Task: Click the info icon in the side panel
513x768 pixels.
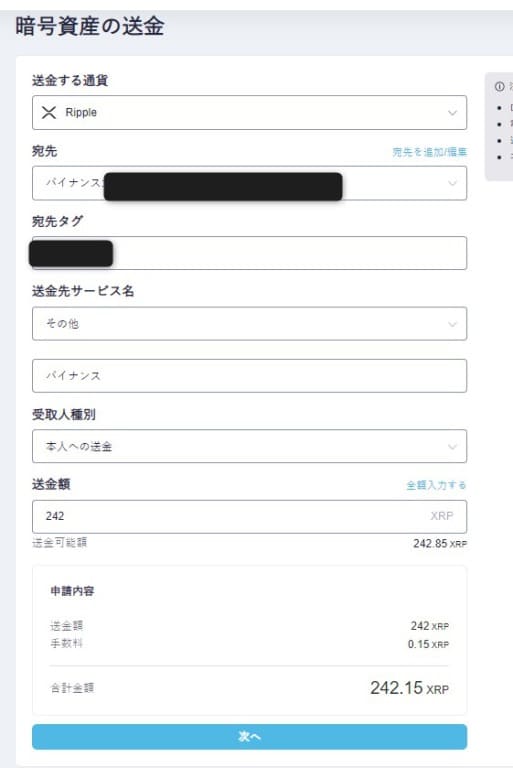Action: tap(499, 87)
